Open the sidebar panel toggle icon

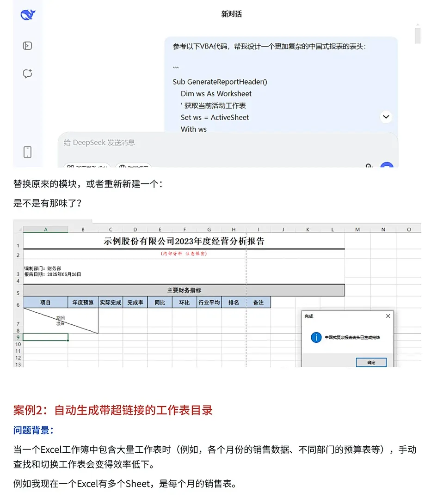tap(28, 46)
